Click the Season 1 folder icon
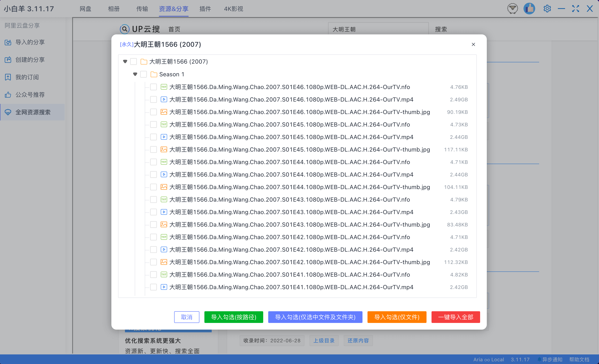Image resolution: width=599 pixels, height=364 pixels. coord(154,74)
